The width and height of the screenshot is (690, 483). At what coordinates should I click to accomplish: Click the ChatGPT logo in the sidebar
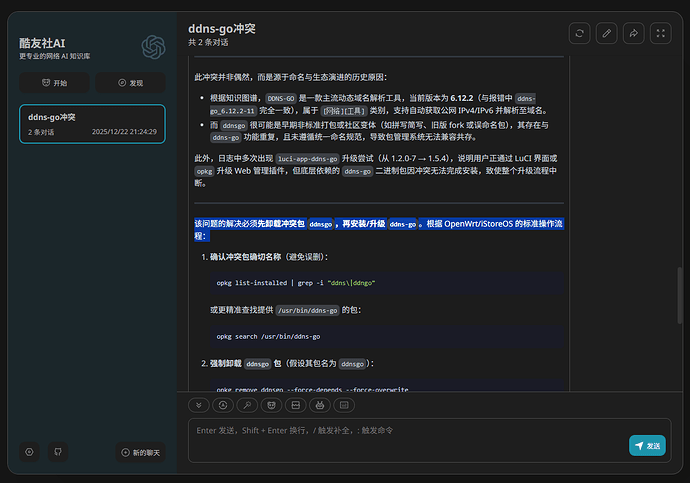pos(154,47)
